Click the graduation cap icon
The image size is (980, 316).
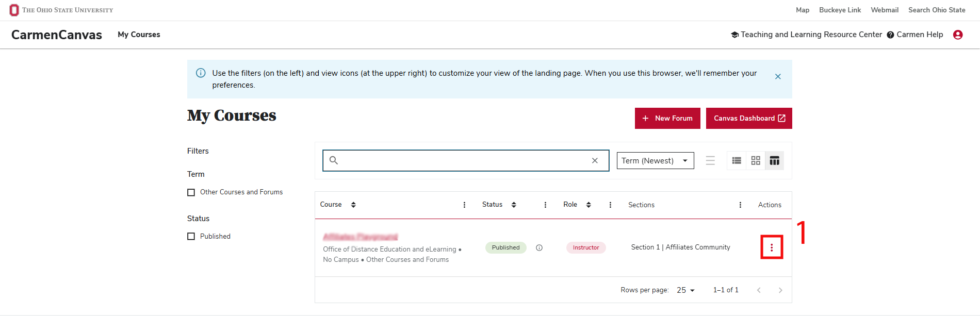click(734, 35)
